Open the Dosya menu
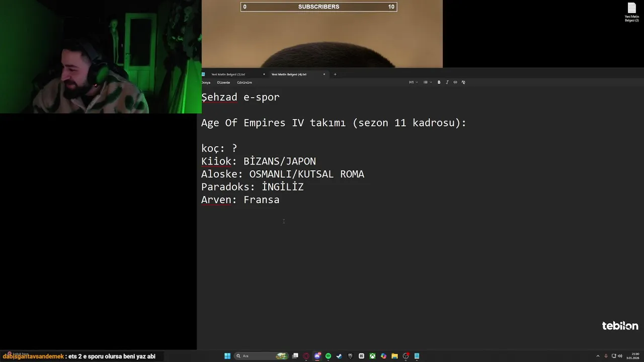The width and height of the screenshot is (644, 362). (206, 82)
